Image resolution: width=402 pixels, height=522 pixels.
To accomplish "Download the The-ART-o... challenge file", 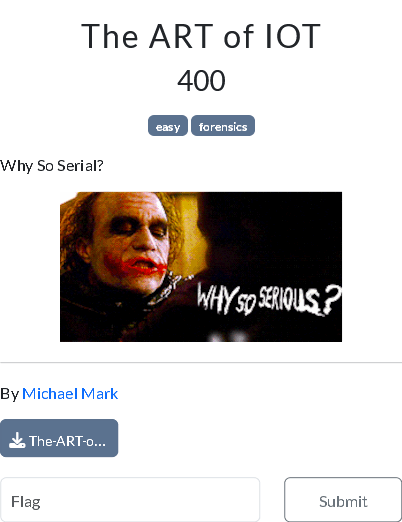I will point(59,438).
